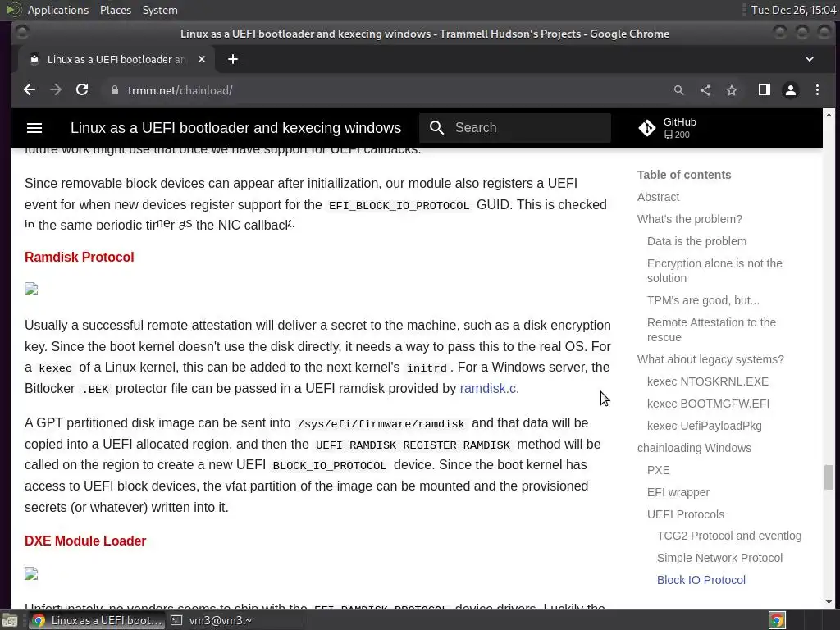Jump to Abstract in table of contents
This screenshot has height=630, width=840.
point(659,197)
